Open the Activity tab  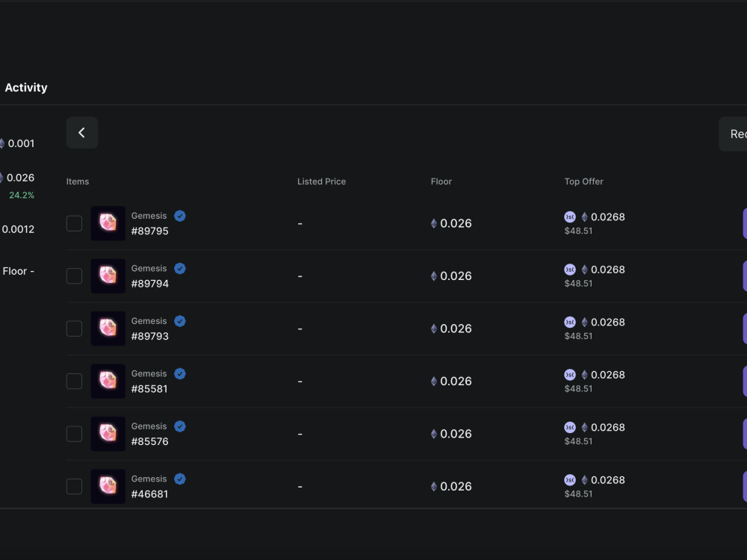[x=26, y=87]
